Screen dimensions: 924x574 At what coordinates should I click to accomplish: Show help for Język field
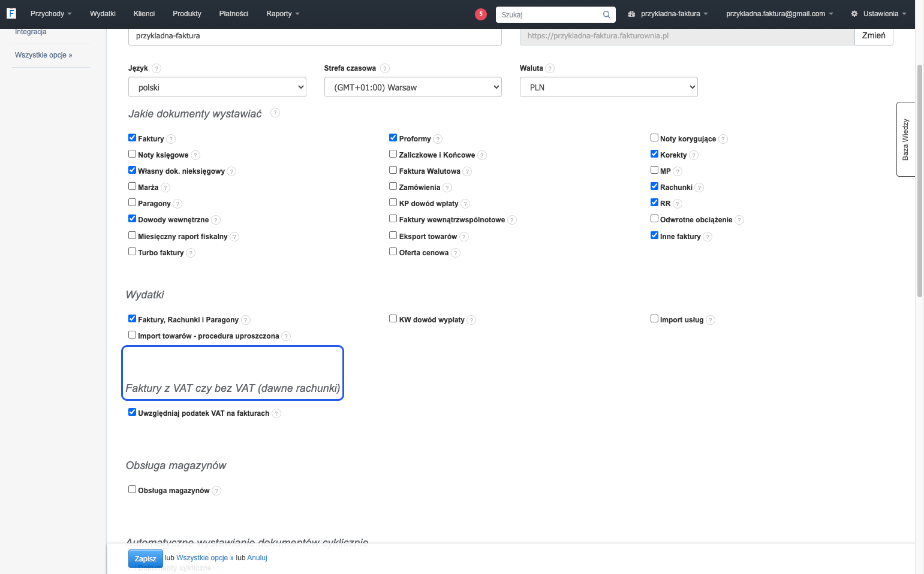(156, 68)
